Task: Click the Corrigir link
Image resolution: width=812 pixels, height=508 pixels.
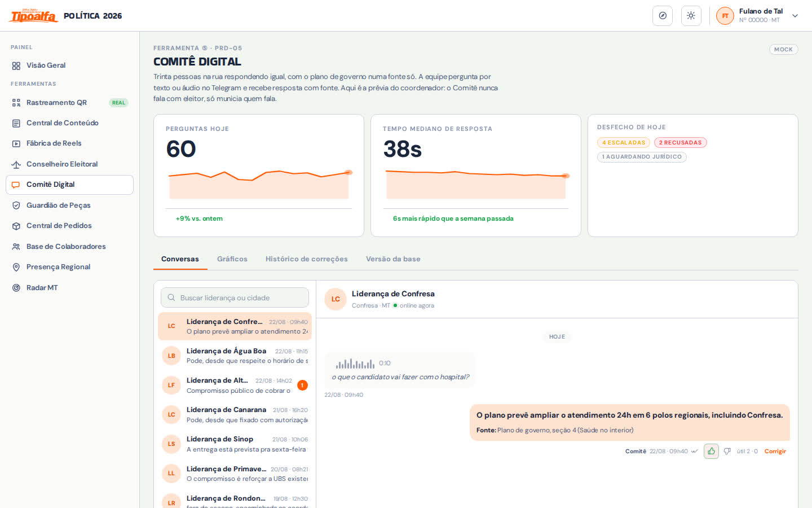Action: point(775,452)
